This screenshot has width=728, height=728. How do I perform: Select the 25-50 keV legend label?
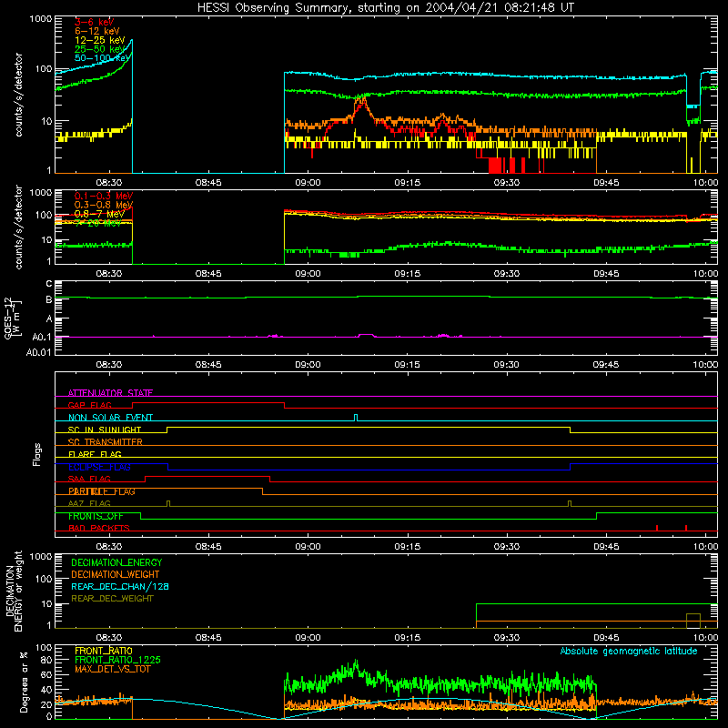pyautogui.click(x=100, y=49)
